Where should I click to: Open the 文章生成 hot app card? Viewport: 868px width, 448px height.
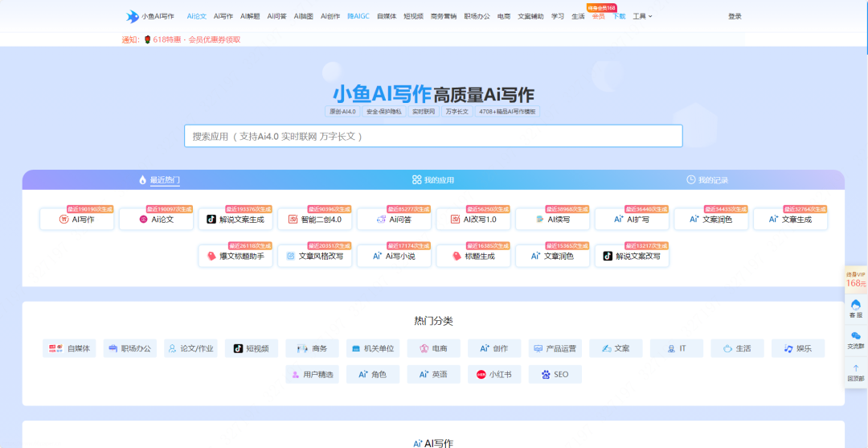(x=791, y=220)
